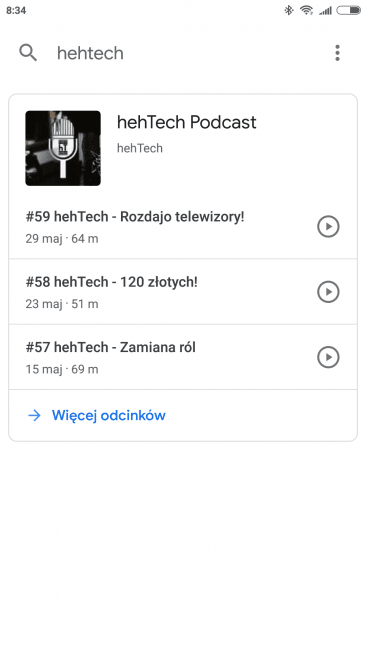
Task: Tap the Bluetooth status bar icon
Action: (x=288, y=10)
